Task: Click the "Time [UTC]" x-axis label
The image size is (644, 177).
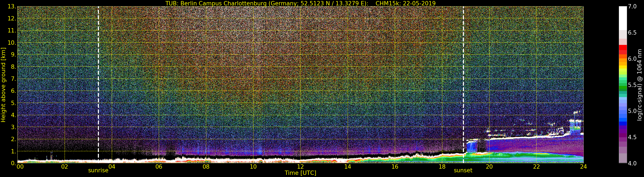Action: (300, 173)
